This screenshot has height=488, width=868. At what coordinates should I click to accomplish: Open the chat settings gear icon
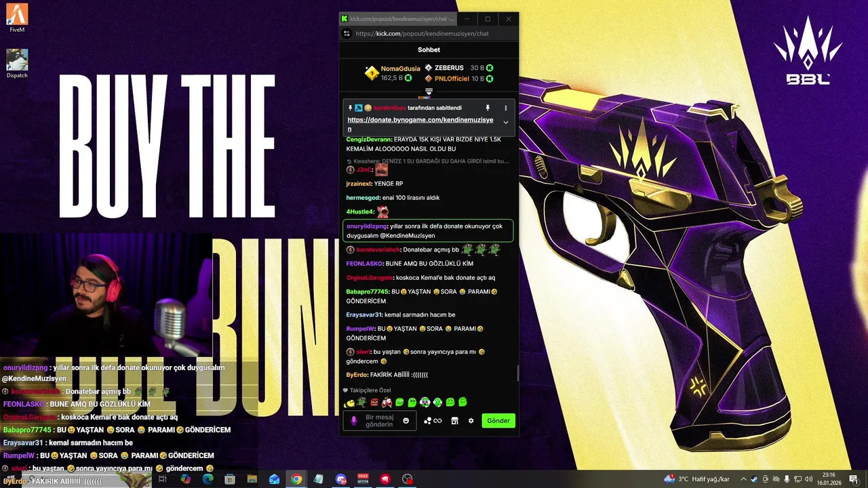(x=471, y=421)
